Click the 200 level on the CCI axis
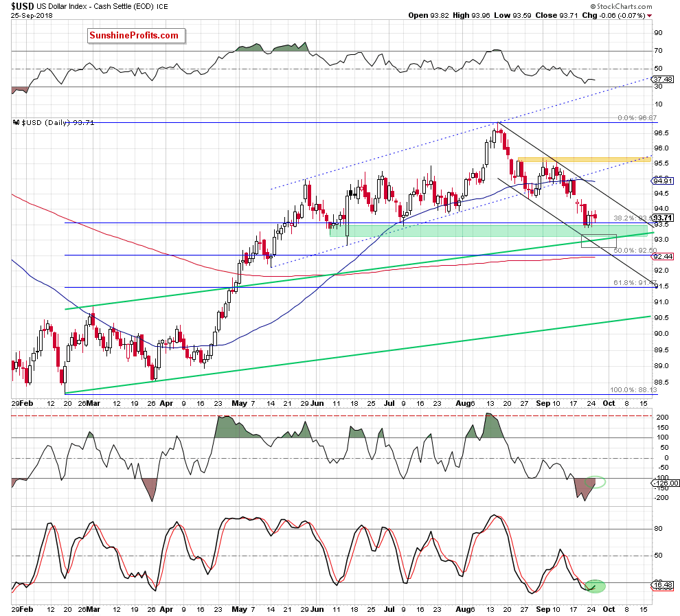 (662, 417)
